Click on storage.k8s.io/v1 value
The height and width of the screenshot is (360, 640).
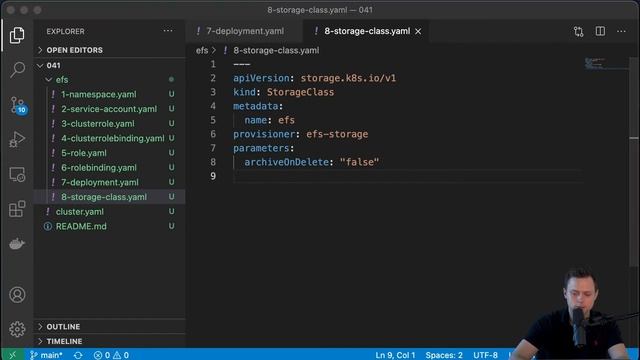(348, 78)
